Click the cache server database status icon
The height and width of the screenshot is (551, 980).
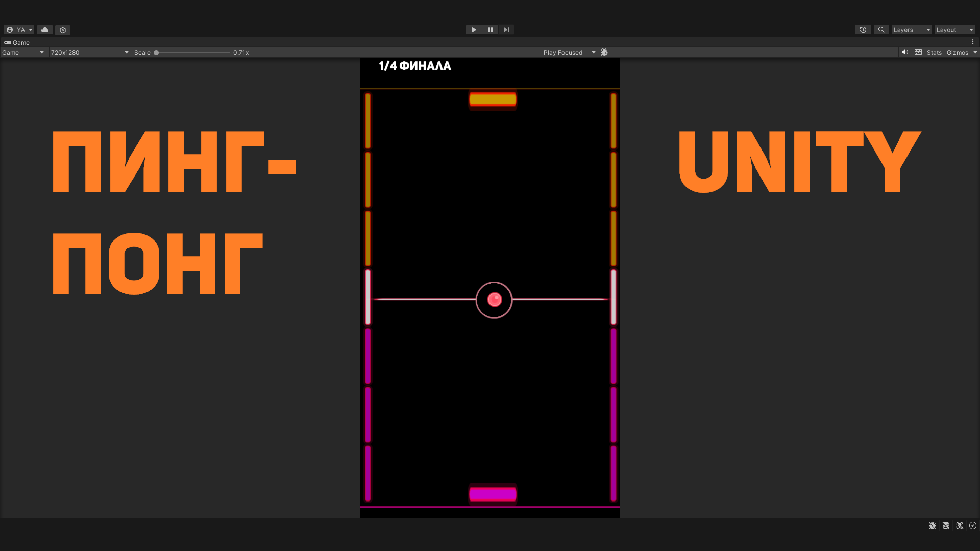click(x=946, y=525)
